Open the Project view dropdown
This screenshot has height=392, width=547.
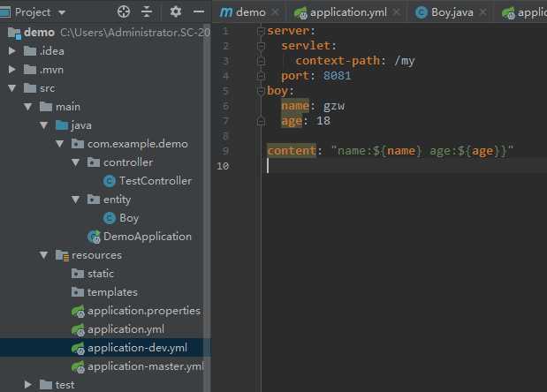point(62,13)
